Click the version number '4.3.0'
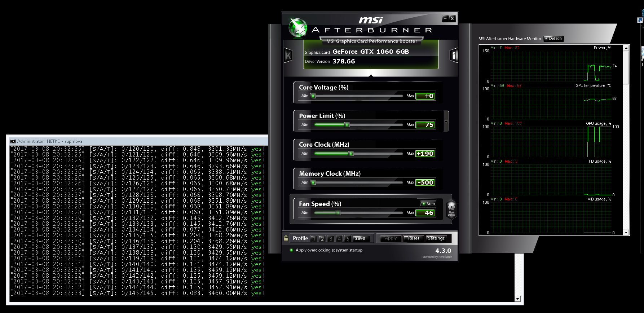The image size is (644, 313). pos(443,251)
